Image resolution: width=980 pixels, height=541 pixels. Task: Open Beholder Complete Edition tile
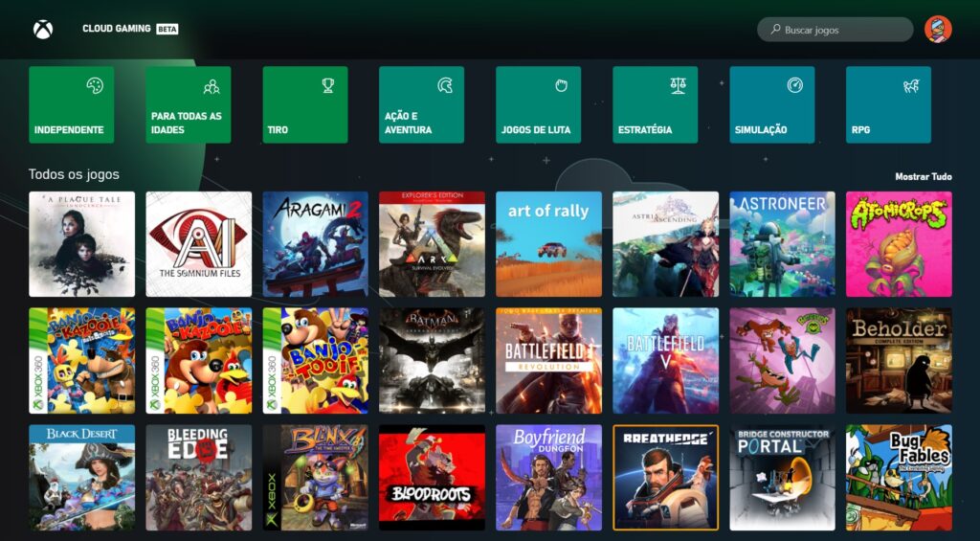[x=899, y=360]
